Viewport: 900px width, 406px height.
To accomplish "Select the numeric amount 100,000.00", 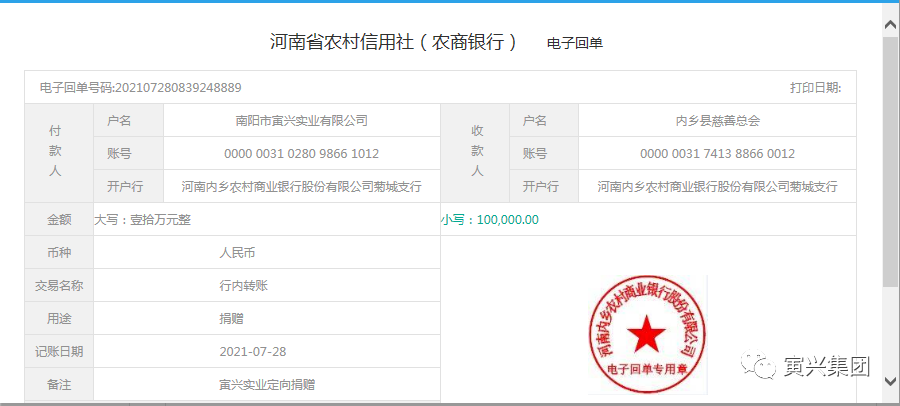I will [507, 220].
